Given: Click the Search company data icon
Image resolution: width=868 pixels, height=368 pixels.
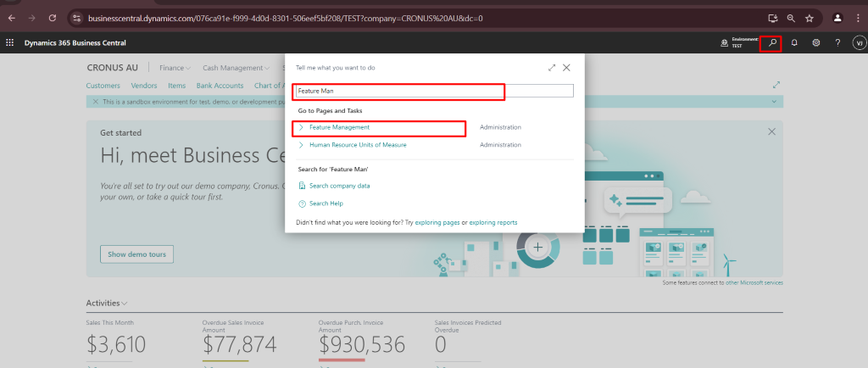Looking at the screenshot, I should point(303,186).
